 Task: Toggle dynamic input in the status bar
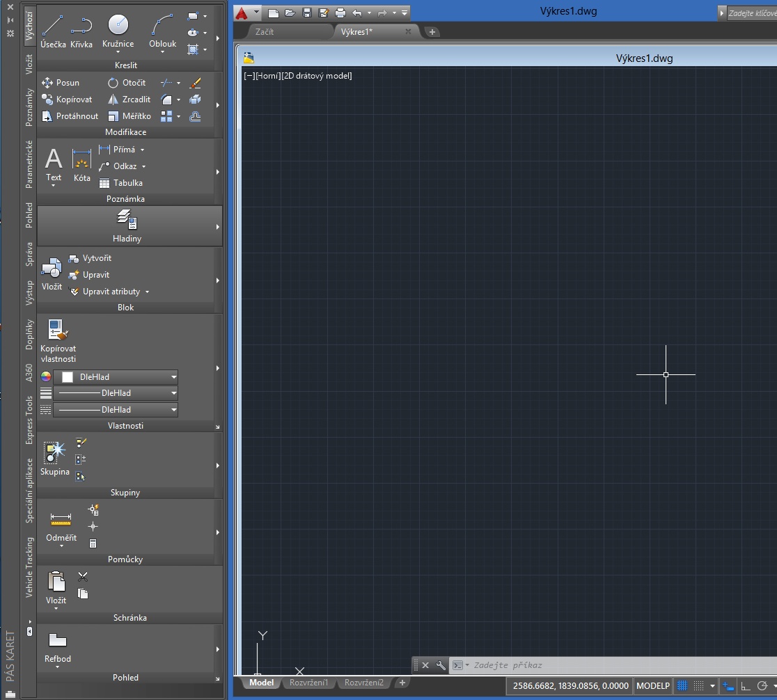tap(728, 686)
